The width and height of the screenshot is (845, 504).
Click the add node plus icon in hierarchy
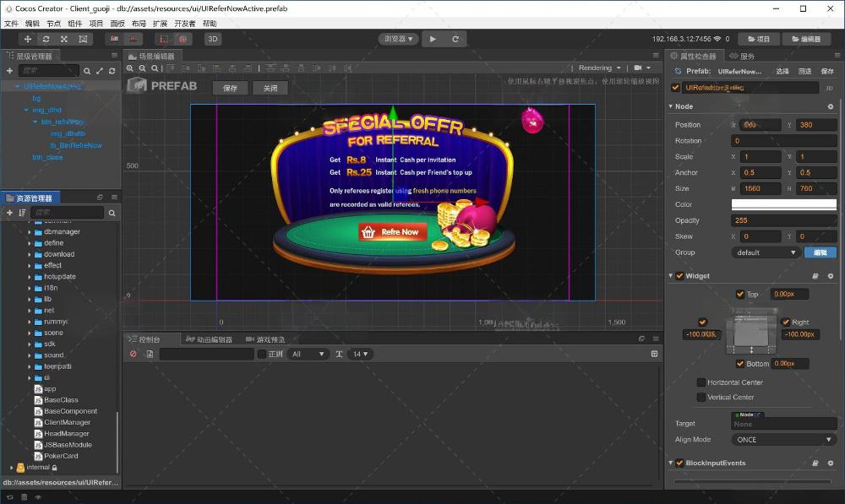point(10,71)
